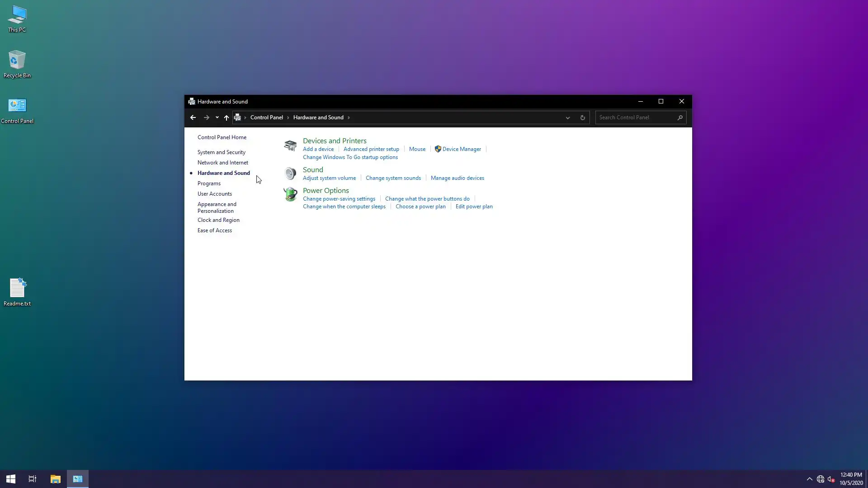Click the Devices and Printers icon
Viewport: 868px width, 488px height.
click(290, 145)
